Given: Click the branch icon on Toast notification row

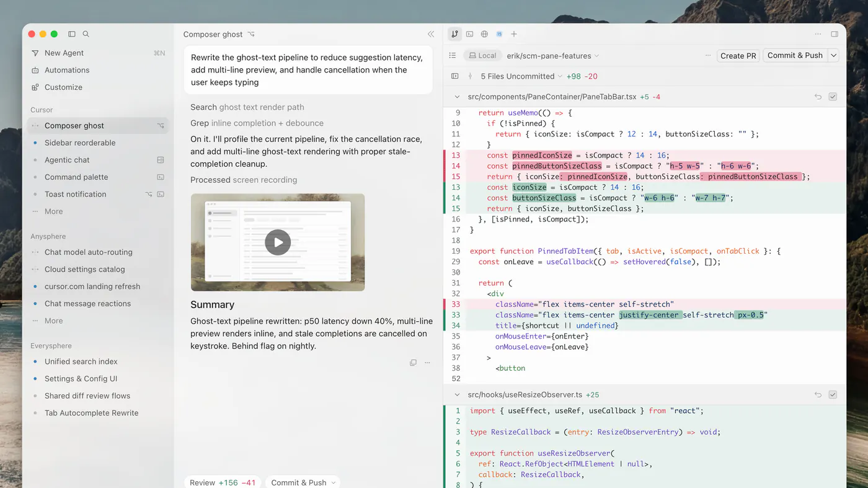Looking at the screenshot, I should (x=149, y=194).
